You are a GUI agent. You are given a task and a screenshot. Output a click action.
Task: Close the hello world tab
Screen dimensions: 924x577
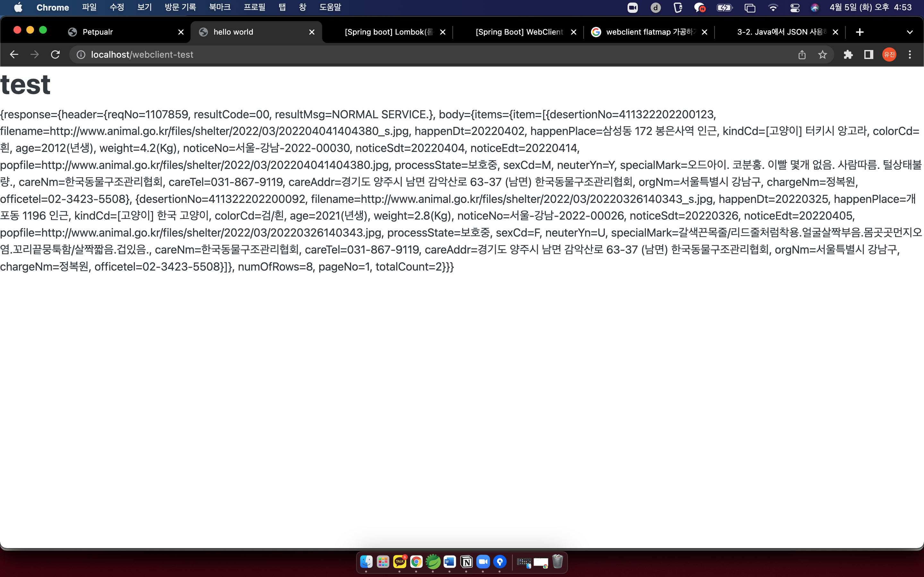(312, 32)
